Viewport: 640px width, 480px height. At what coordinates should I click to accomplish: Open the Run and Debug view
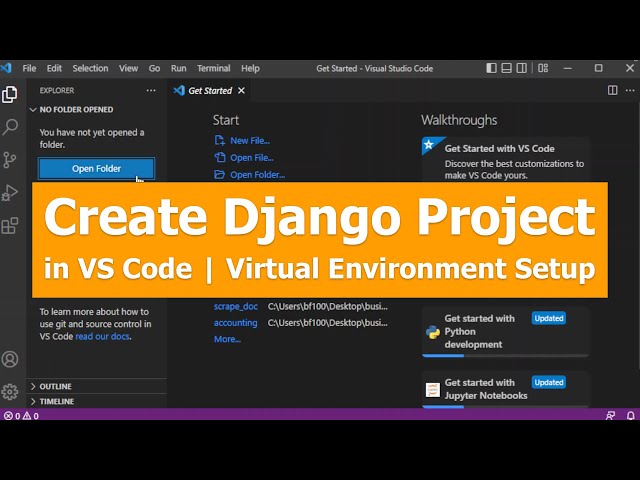point(10,193)
